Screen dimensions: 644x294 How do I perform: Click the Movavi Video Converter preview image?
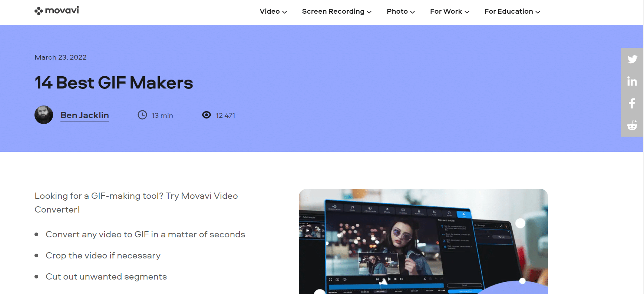coord(423,241)
